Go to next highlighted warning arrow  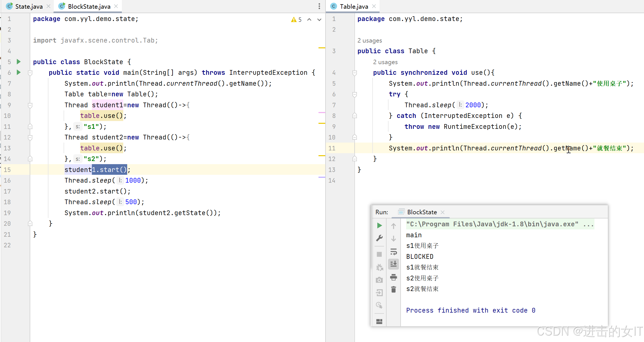pos(319,20)
